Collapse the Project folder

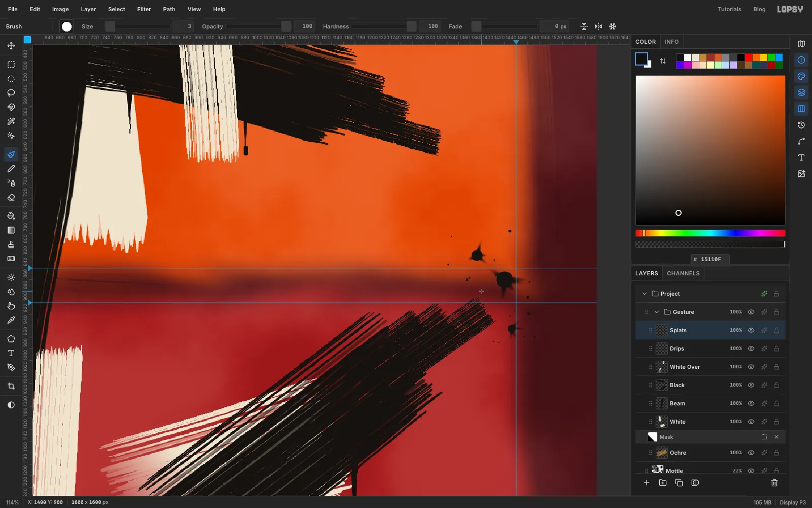645,294
